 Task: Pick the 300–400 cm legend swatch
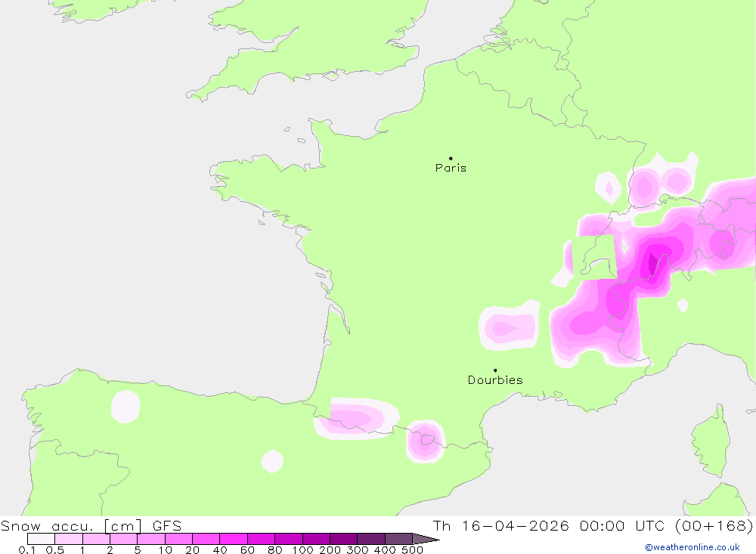[371, 539]
